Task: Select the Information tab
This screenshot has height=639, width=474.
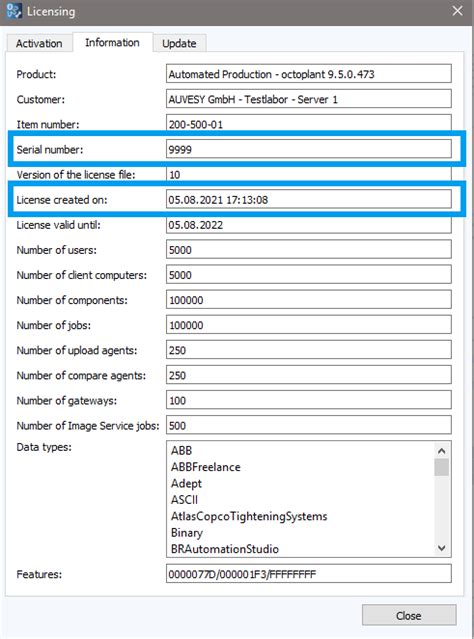Action: (x=112, y=42)
